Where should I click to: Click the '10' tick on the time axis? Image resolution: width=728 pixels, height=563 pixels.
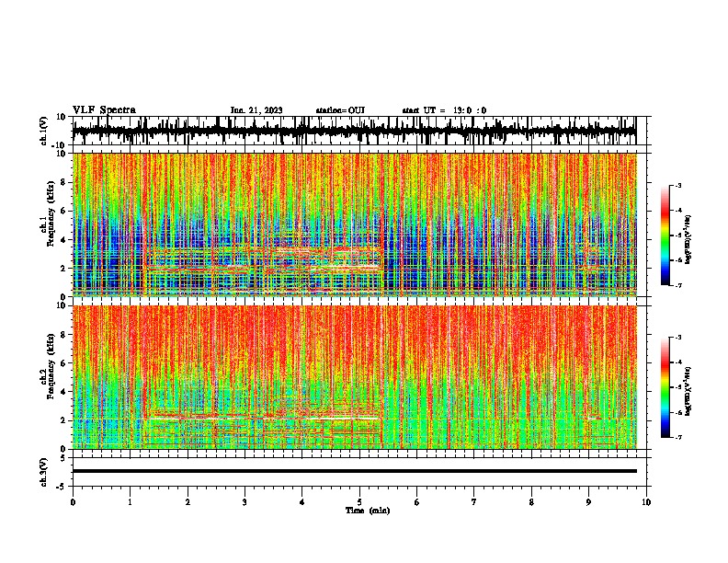point(646,502)
